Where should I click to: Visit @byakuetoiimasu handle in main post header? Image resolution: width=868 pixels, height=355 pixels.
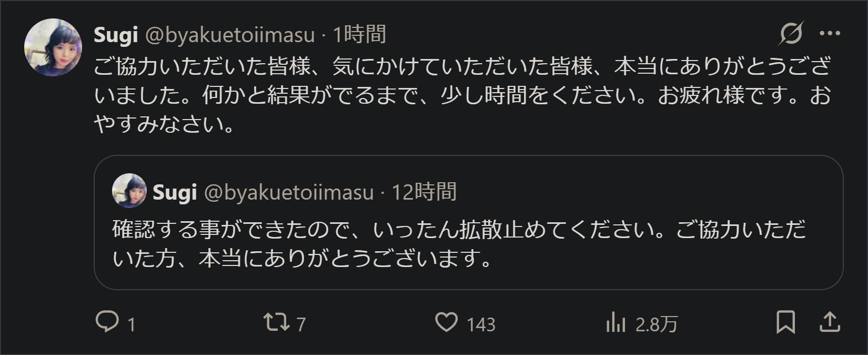(229, 35)
